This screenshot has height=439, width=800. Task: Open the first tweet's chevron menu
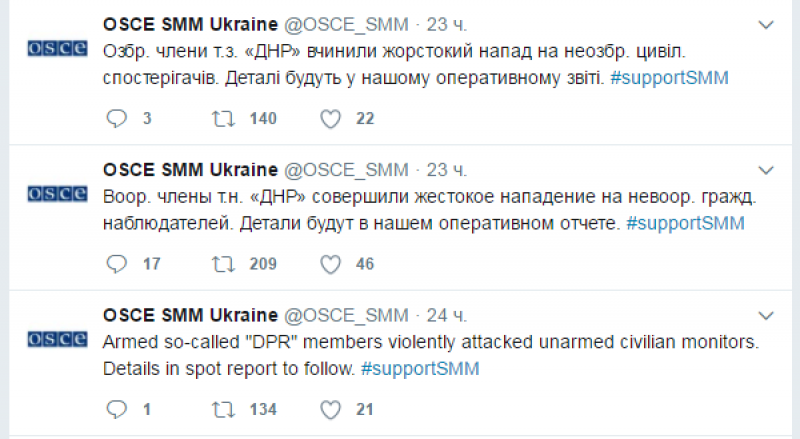(766, 25)
